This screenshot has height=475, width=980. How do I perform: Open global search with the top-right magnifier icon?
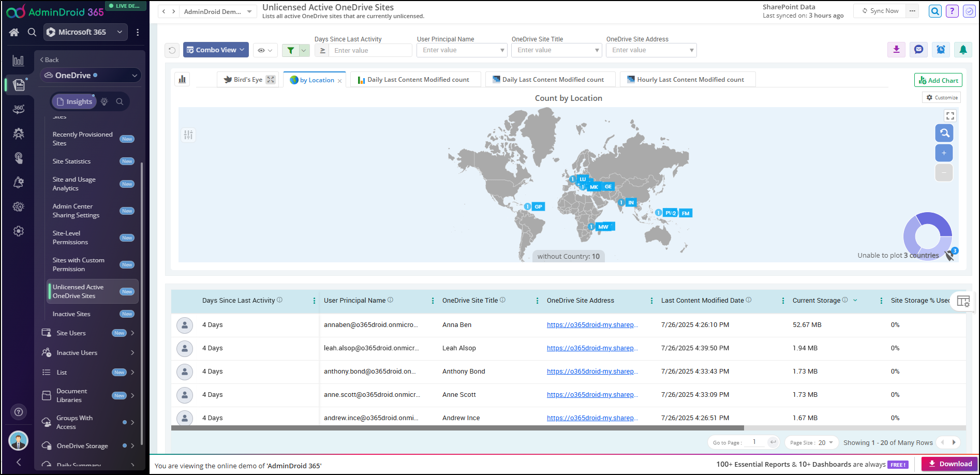click(934, 10)
